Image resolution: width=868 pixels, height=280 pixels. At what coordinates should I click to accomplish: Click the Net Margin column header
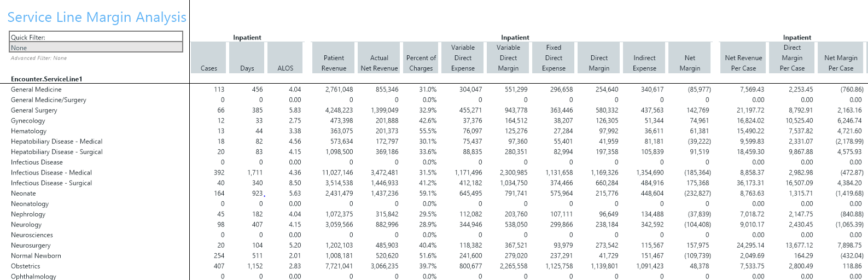coord(690,57)
